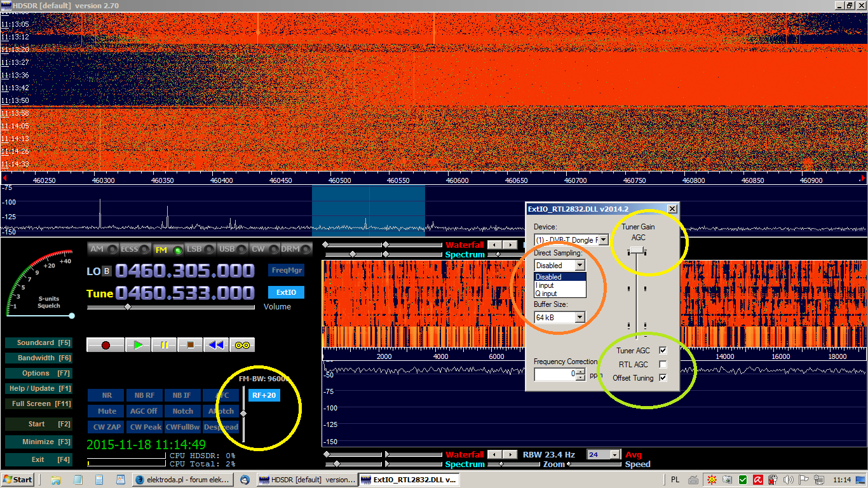
Task: Select AM demodulation mode
Action: [x=104, y=249]
